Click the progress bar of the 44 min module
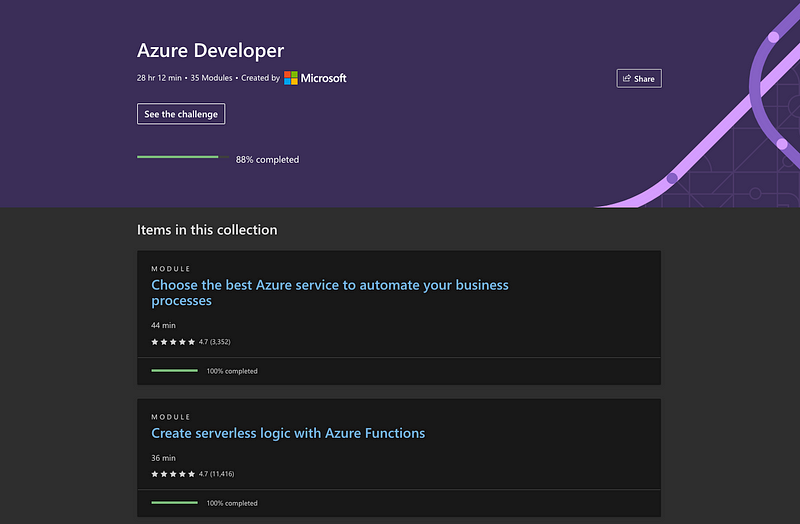Viewport: 800px width, 524px height. (174, 370)
